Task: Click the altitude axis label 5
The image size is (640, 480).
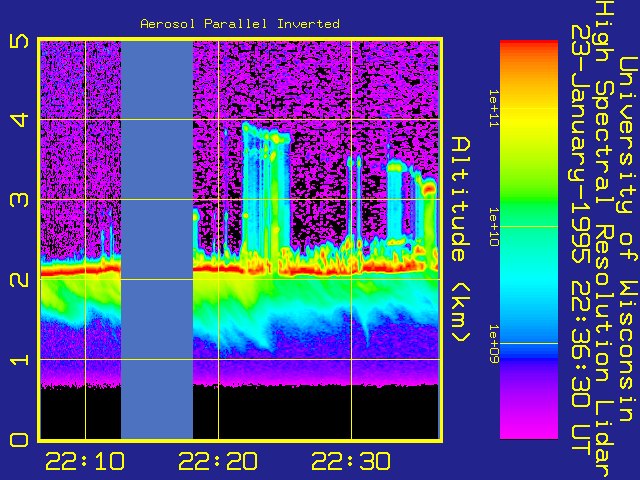Action: [19, 41]
